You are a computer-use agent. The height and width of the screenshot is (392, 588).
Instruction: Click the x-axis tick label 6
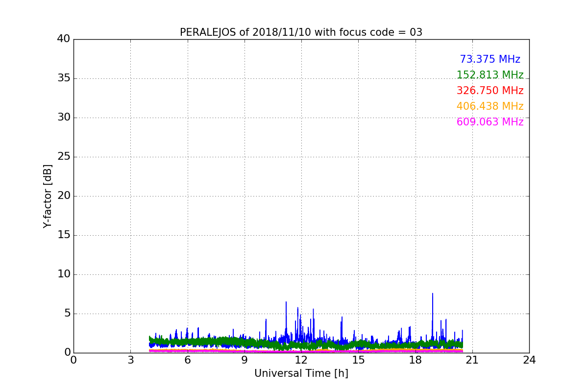coord(187,360)
